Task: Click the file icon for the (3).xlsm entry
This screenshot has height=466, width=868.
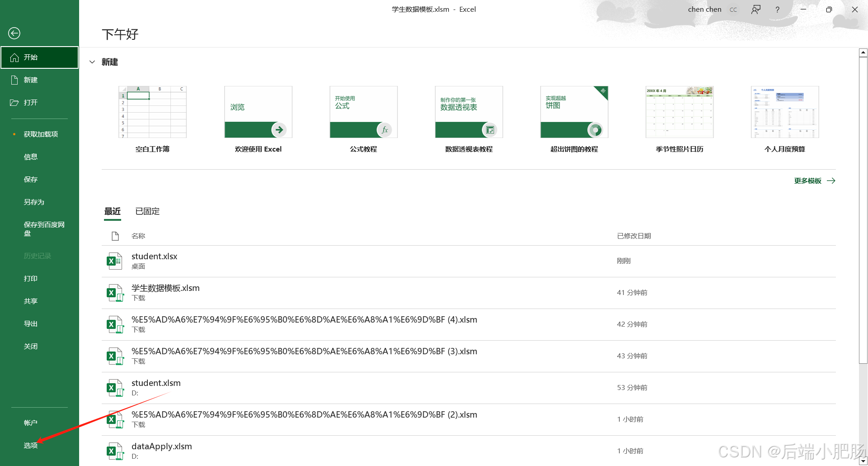Action: coord(115,356)
